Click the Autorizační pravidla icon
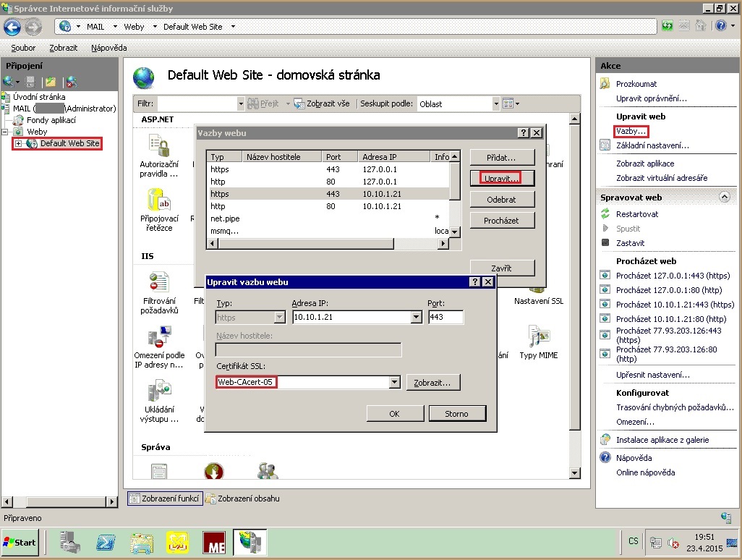The height and width of the screenshot is (560, 742). pos(158,148)
